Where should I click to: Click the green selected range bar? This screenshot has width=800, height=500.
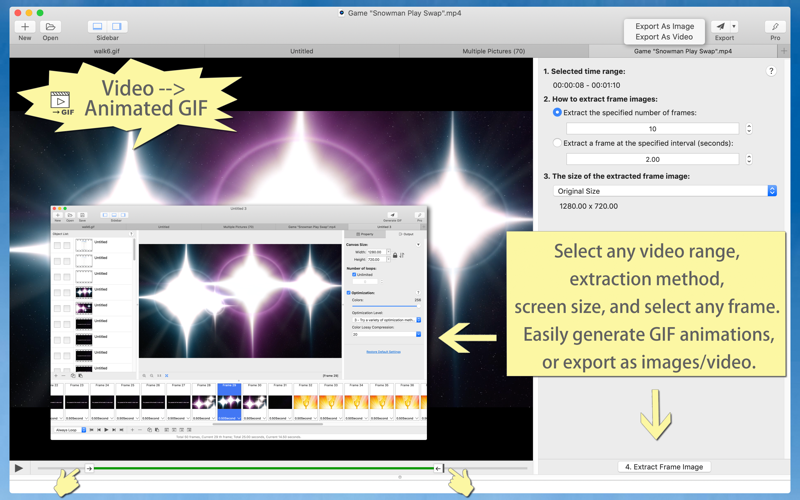(x=264, y=468)
